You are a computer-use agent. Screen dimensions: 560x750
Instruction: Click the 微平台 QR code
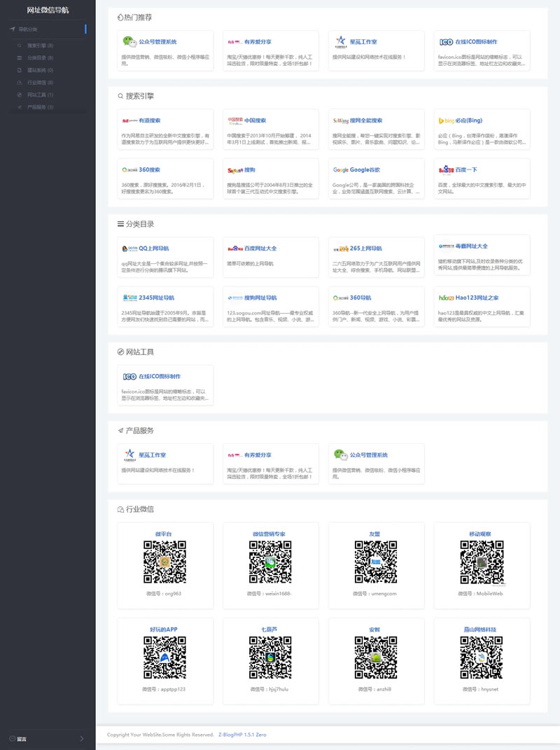(x=165, y=562)
